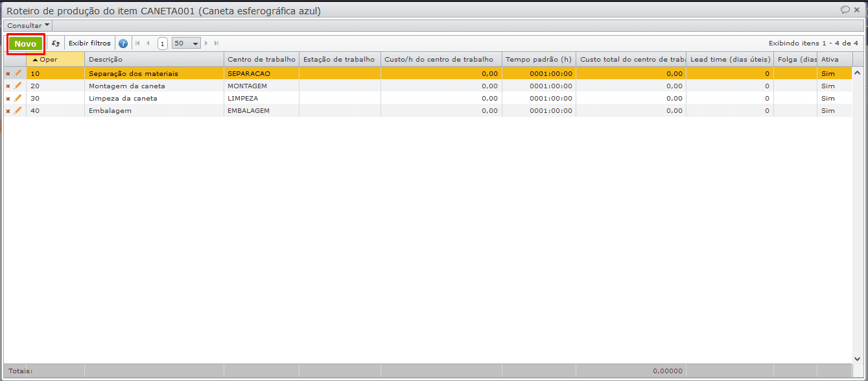Screen dimensions: 868x381
Task: Open the comment bubble icon in title bar
Action: [x=845, y=10]
